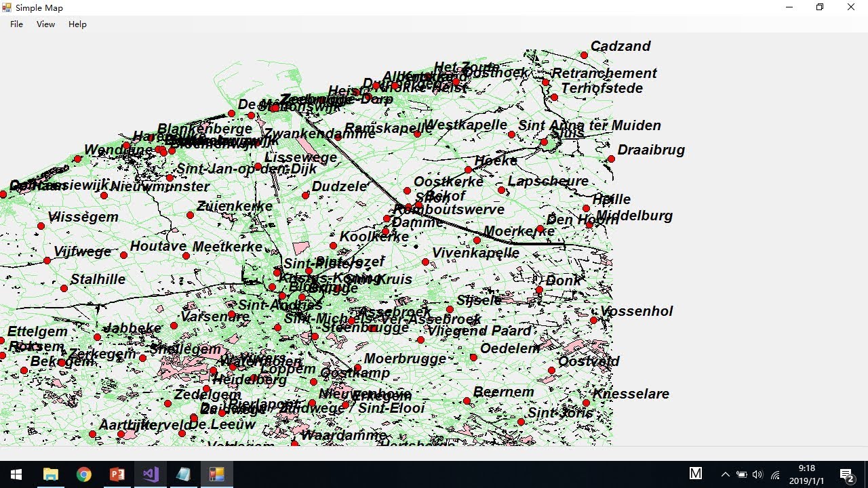Click the Oedelem map label
The width and height of the screenshot is (868, 488).
510,348
